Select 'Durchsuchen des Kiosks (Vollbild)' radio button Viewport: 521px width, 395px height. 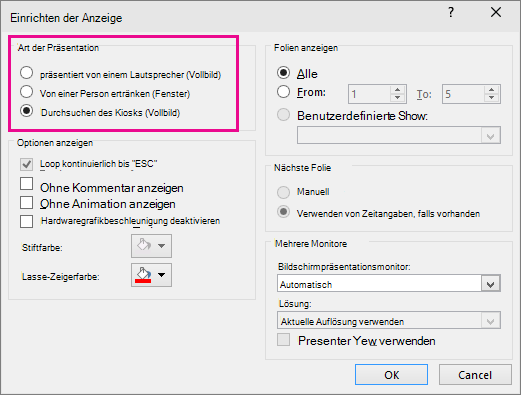26,111
